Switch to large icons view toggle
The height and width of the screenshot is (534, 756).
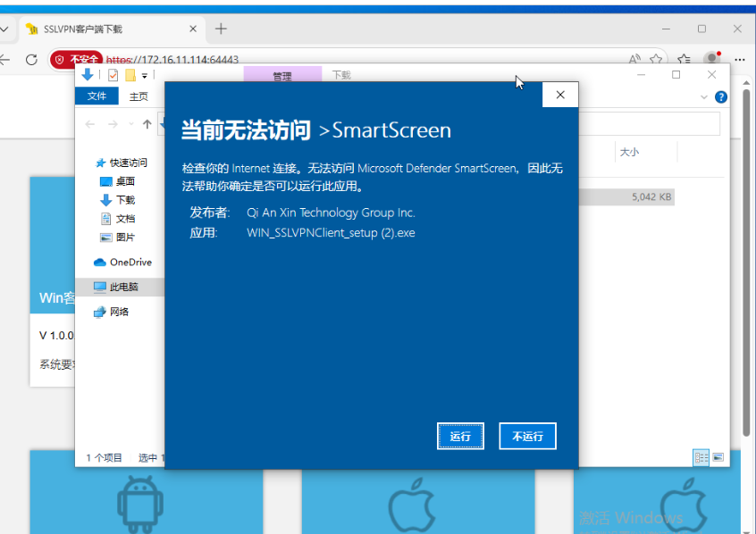[718, 457]
